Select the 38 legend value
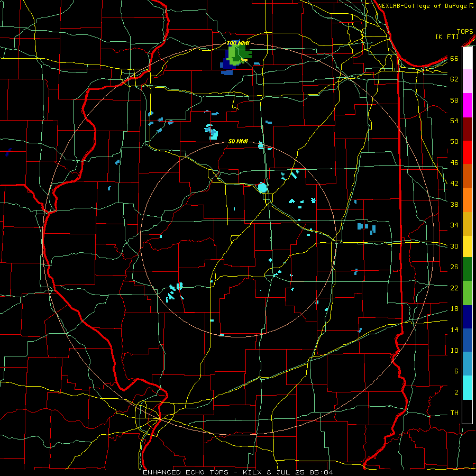476x476 pixels. [x=454, y=204]
